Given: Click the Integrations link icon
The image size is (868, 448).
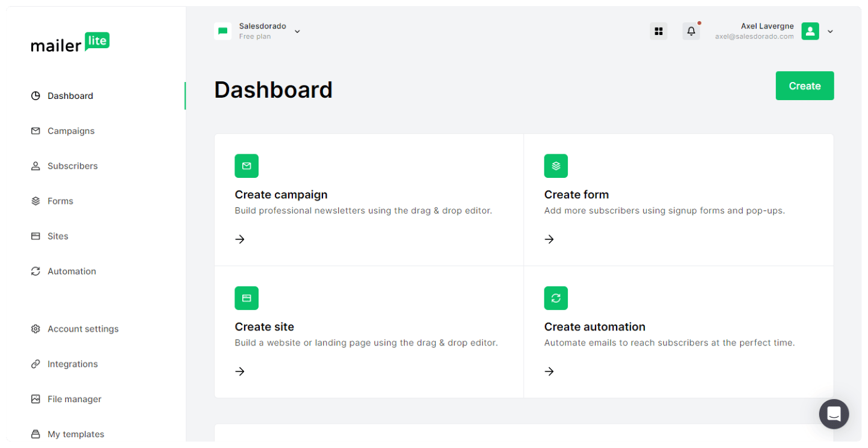Looking at the screenshot, I should [x=36, y=364].
